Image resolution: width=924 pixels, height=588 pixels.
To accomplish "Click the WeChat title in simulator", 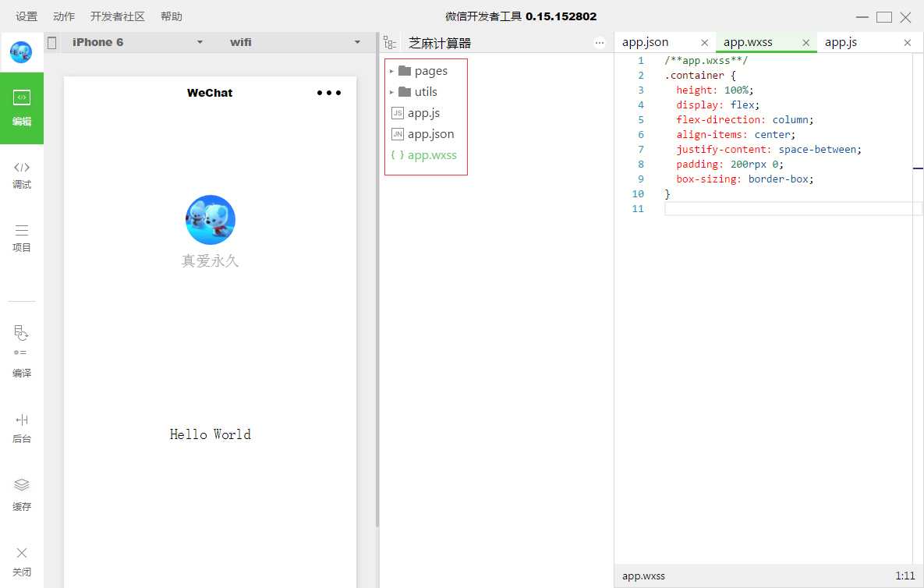I will [210, 93].
